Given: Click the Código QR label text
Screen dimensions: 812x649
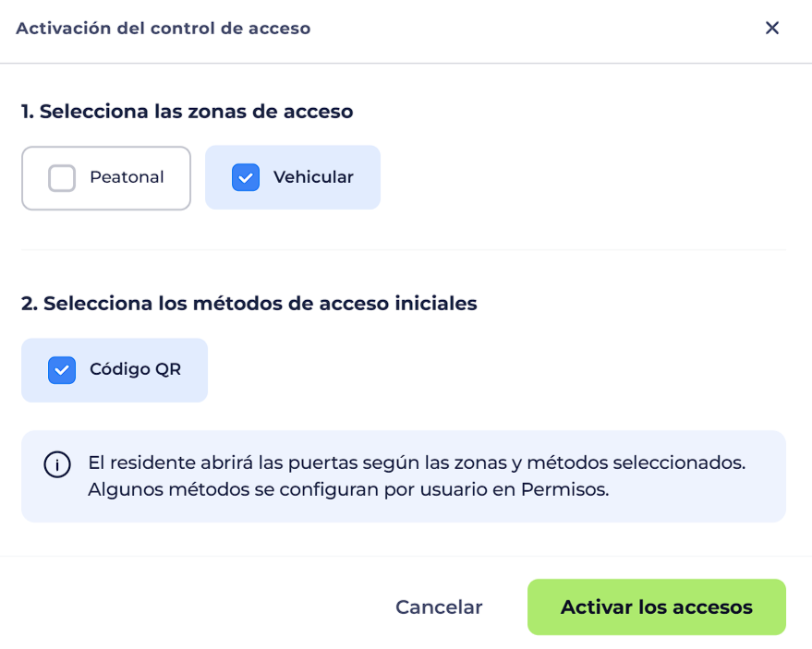Looking at the screenshot, I should pyautogui.click(x=135, y=369).
